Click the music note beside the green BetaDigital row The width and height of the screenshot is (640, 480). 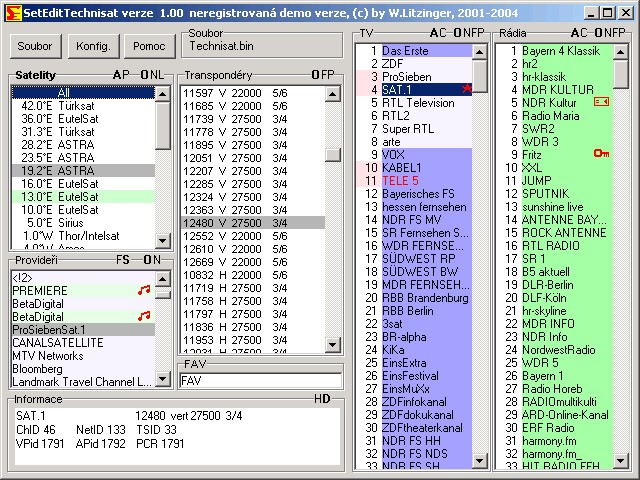[x=143, y=316]
